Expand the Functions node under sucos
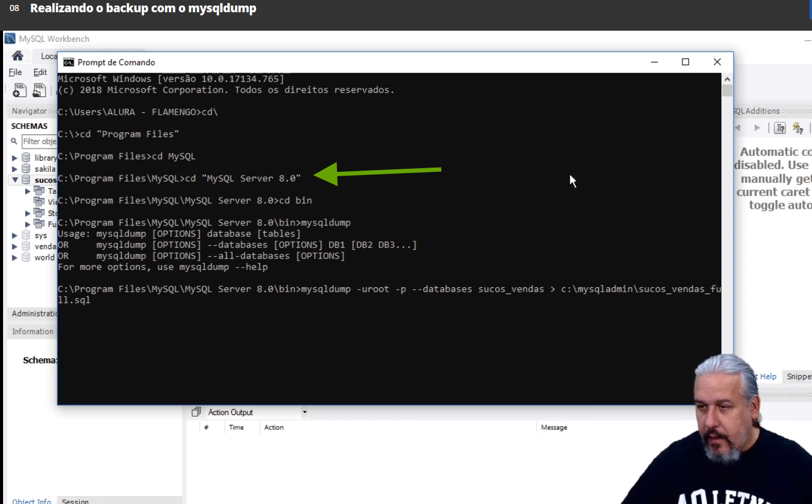Image resolution: width=812 pixels, height=504 pixels. (x=28, y=224)
